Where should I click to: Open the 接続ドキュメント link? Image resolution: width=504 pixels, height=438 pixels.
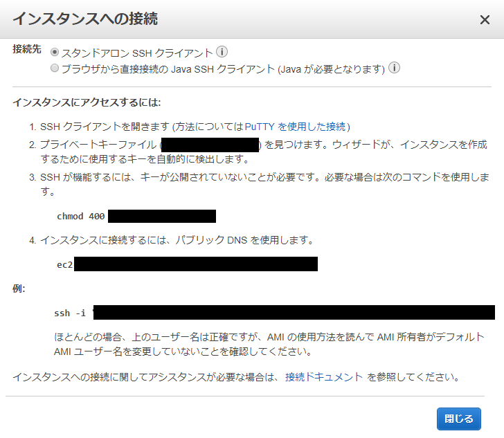(x=324, y=377)
